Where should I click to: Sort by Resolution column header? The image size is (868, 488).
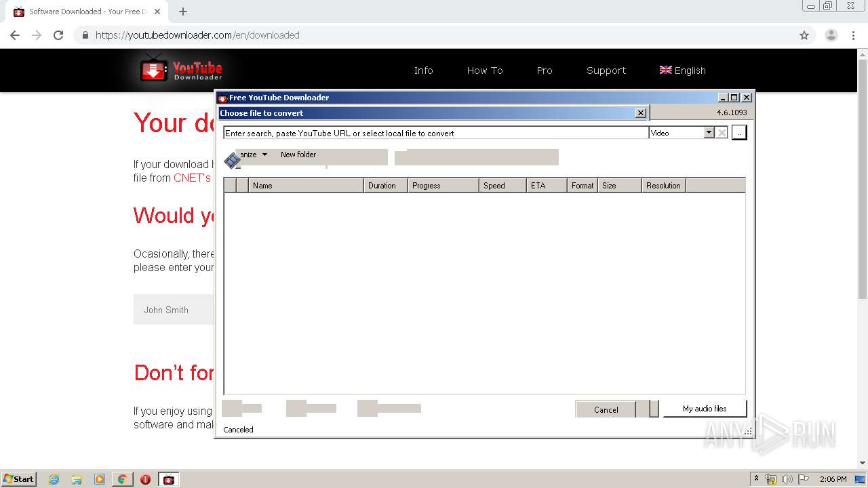[664, 185]
